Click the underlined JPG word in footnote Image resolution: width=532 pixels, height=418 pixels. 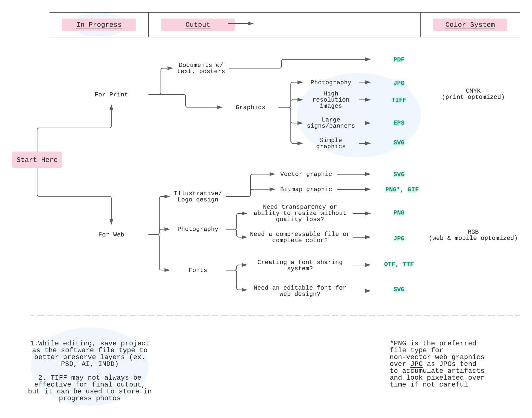(416, 364)
